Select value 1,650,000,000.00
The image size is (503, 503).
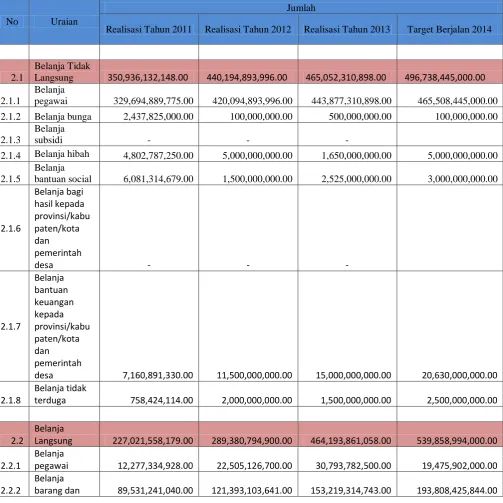356,155
